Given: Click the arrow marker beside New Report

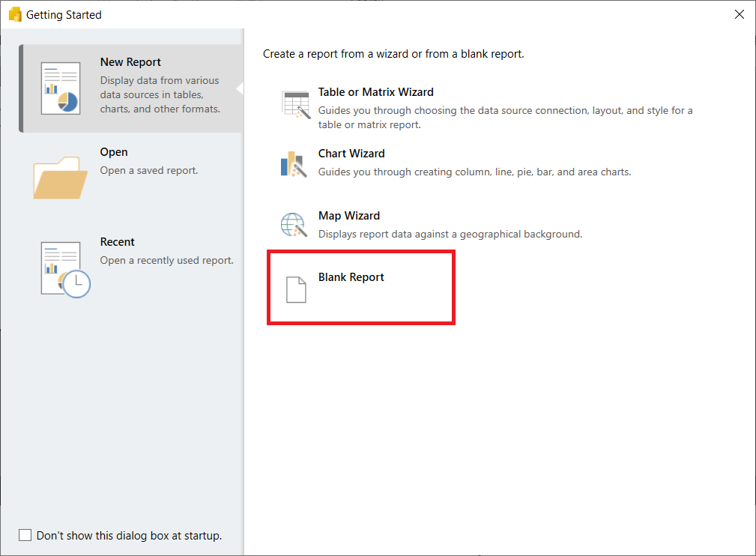Looking at the screenshot, I should pyautogui.click(x=241, y=88).
